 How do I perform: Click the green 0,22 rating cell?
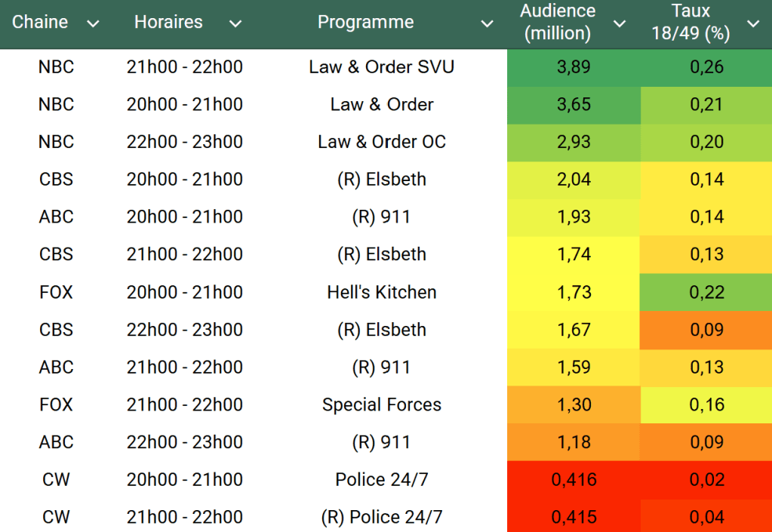706,292
